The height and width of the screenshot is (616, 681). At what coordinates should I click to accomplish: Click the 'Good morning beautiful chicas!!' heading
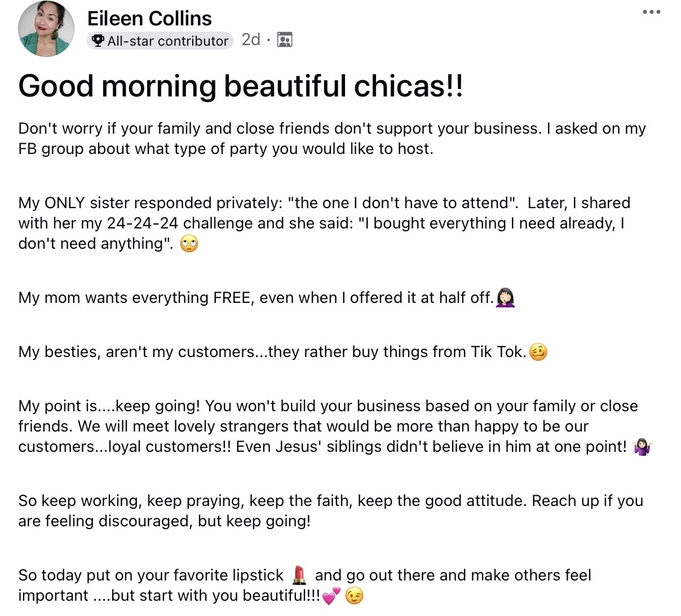pyautogui.click(x=241, y=86)
